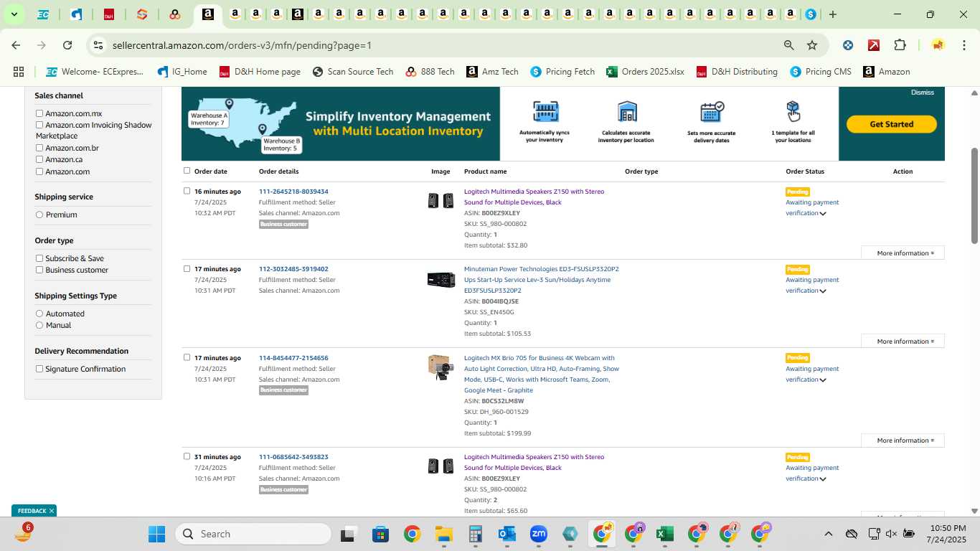Check the Amazon.ca sales channel
980x551 pixels.
click(x=39, y=159)
